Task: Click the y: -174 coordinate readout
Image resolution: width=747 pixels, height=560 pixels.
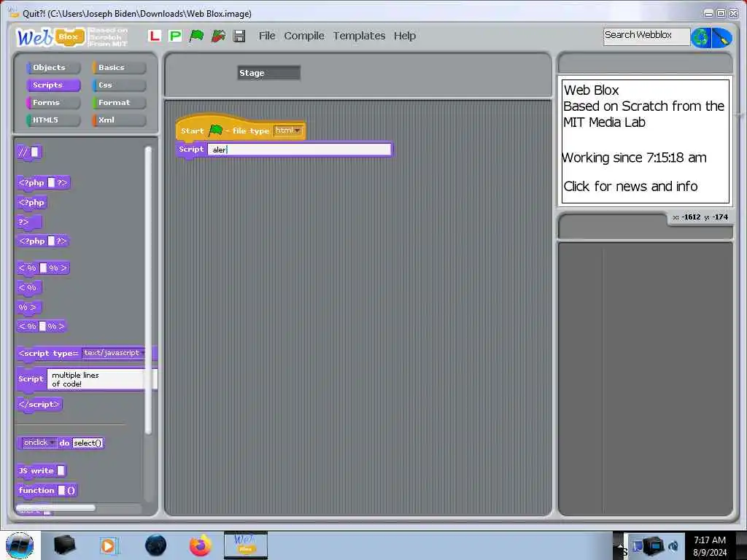Action: [x=716, y=217]
